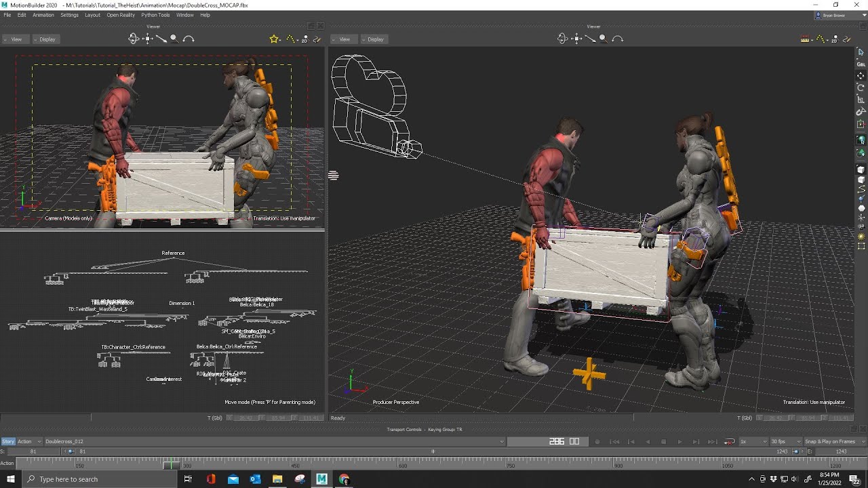
Task: Open the Doublecross_012 take dropdown
Action: coord(275,441)
